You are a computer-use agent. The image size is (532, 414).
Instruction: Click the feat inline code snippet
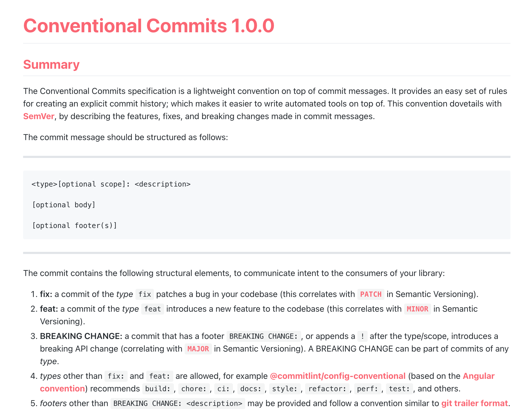(x=152, y=309)
